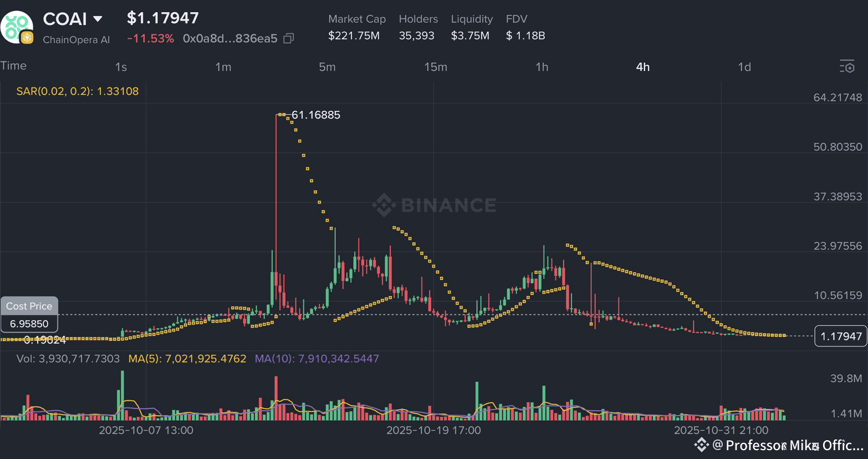
Task: Click the 10.56159 price axis label
Action: pos(838,295)
